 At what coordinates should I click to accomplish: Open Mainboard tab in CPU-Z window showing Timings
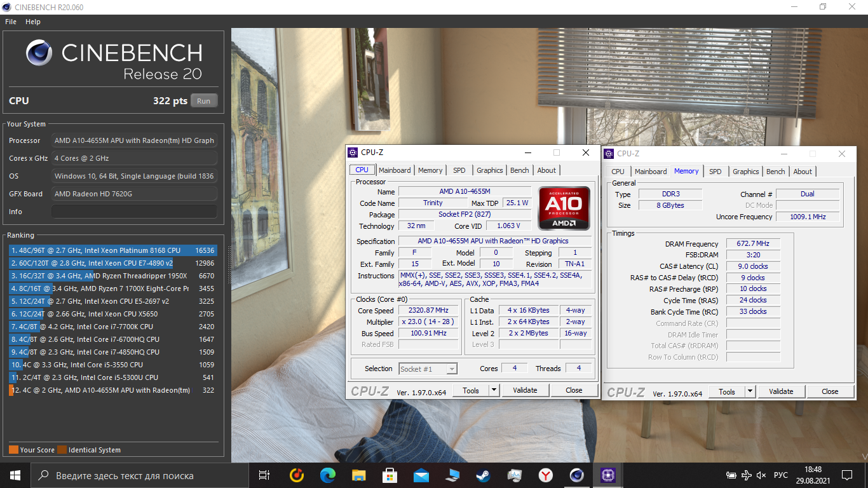click(x=651, y=172)
